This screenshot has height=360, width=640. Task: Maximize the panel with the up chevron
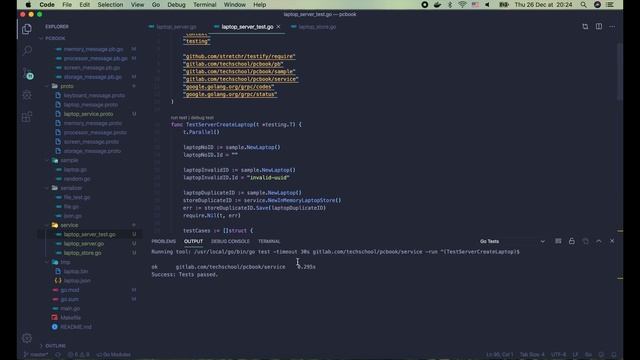[599, 241]
